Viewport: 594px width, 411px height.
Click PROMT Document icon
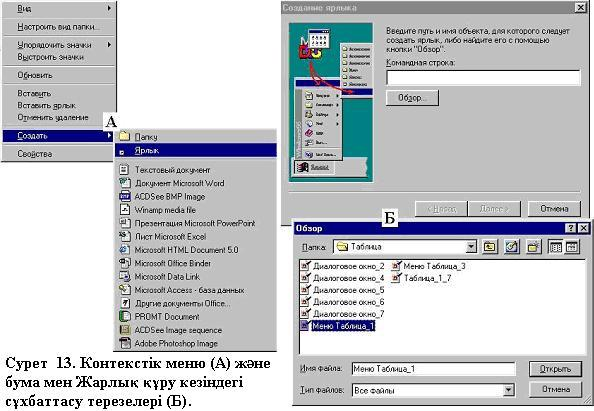[125, 316]
